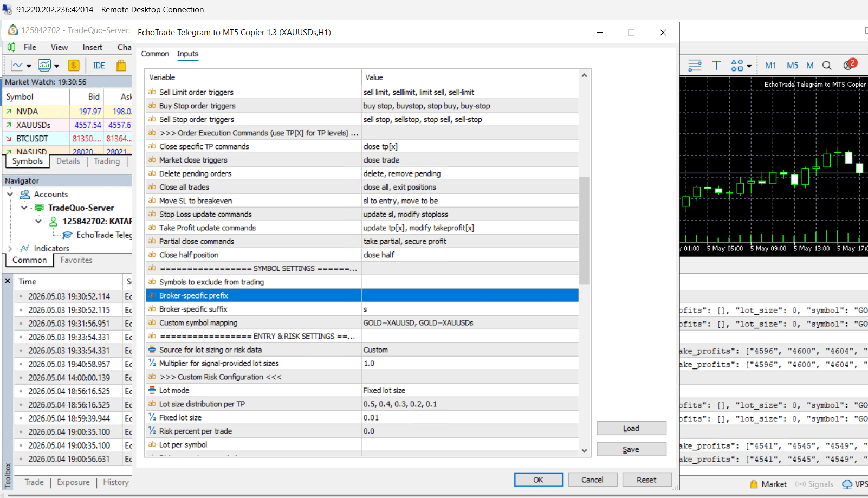This screenshot has height=498, width=868.
Task: Open account notifications icon with badge 2
Action: [850, 64]
